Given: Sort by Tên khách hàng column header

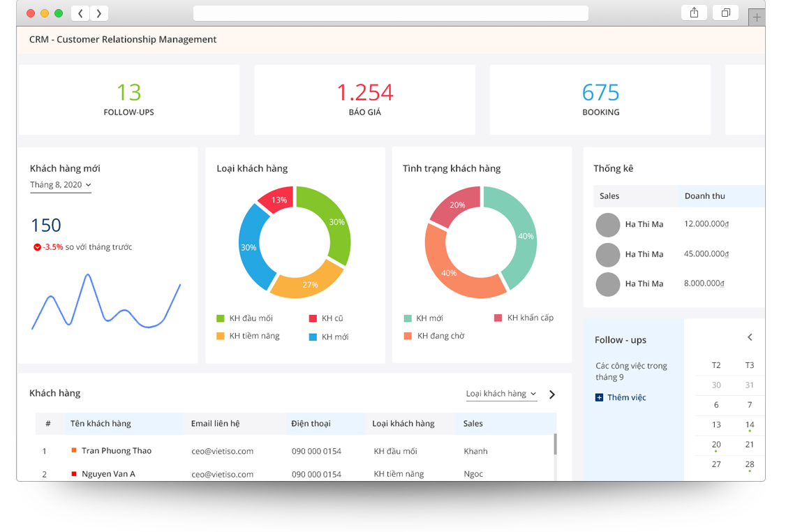Looking at the screenshot, I should [101, 423].
